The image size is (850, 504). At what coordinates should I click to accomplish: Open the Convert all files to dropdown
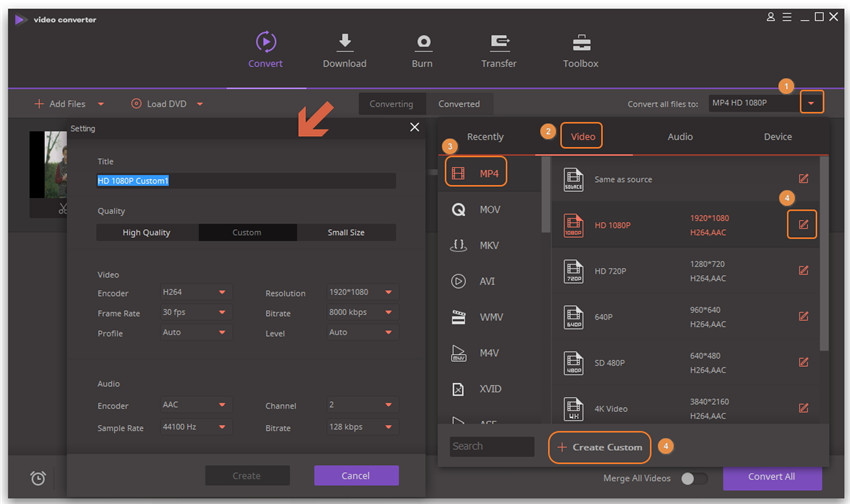tap(811, 103)
